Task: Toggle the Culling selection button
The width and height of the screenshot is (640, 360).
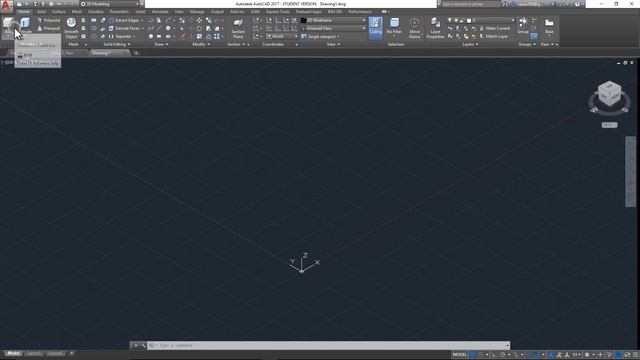Action: pyautogui.click(x=376, y=27)
